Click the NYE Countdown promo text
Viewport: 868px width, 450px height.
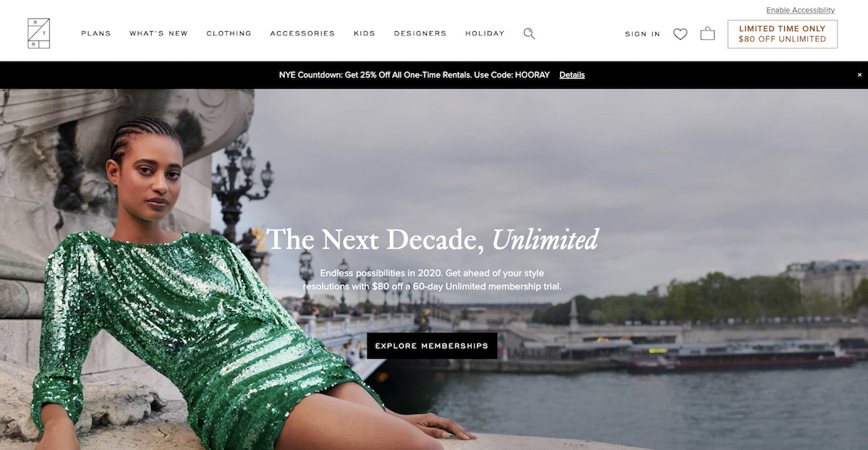pos(414,75)
